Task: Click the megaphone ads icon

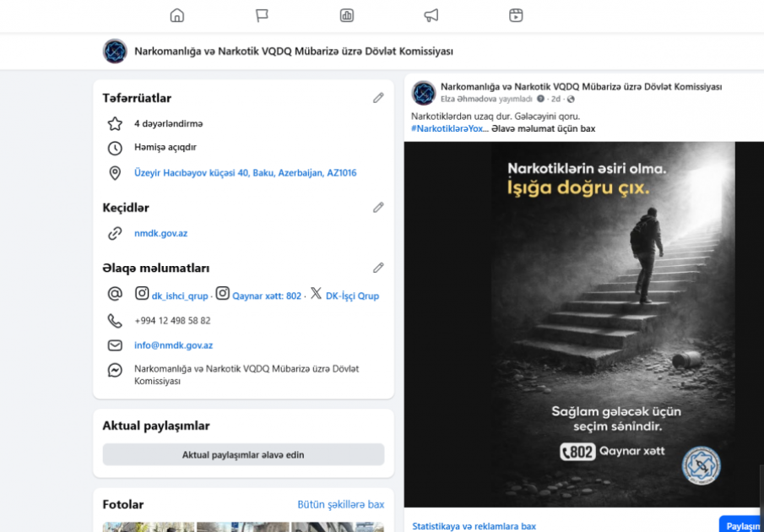Action: [431, 15]
